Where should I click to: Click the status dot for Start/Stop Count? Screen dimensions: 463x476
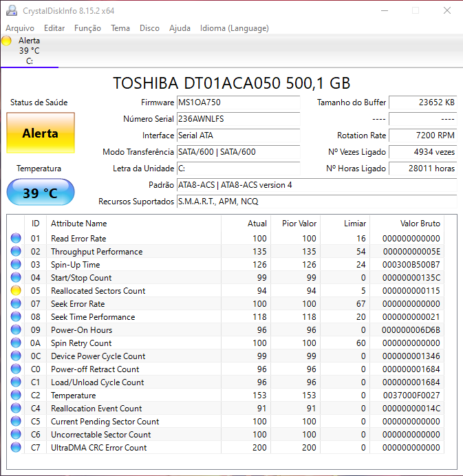16,277
